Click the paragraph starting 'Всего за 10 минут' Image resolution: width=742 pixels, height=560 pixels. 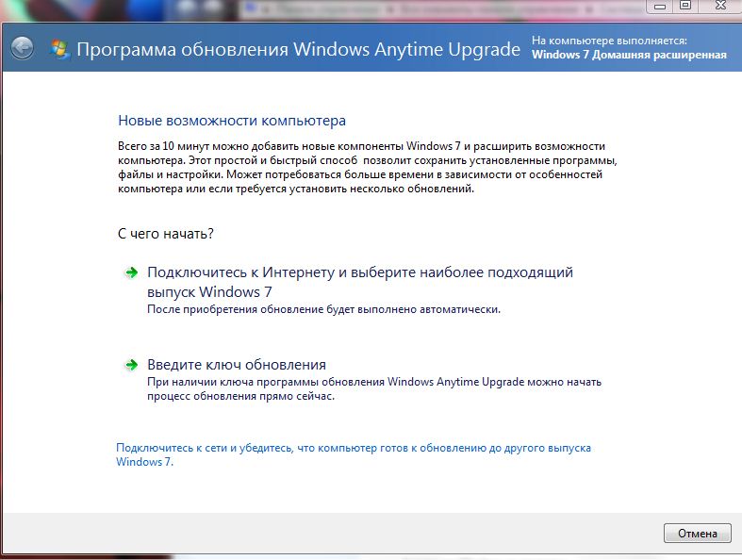367,167
